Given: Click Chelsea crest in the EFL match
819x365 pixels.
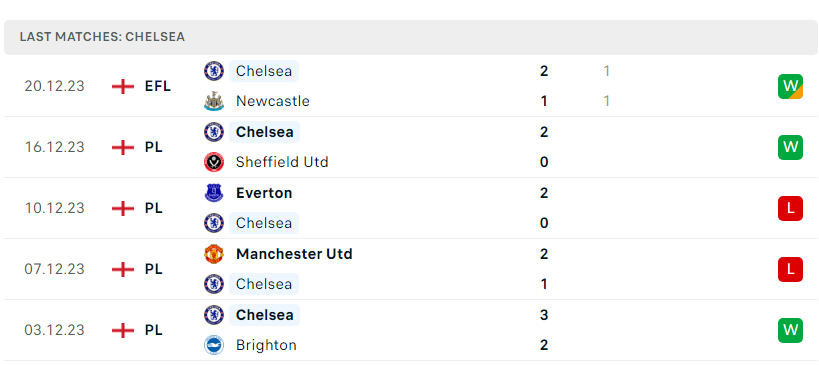Looking at the screenshot, I should pos(214,71).
